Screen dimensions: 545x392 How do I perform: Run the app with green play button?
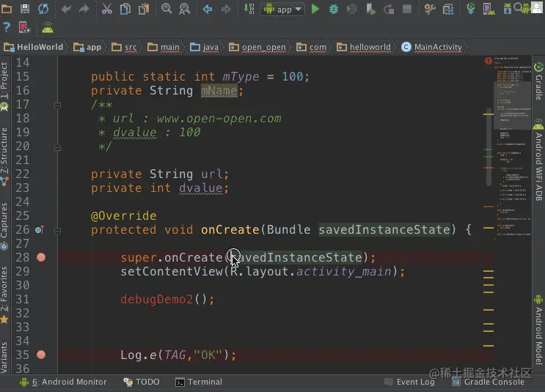point(315,9)
